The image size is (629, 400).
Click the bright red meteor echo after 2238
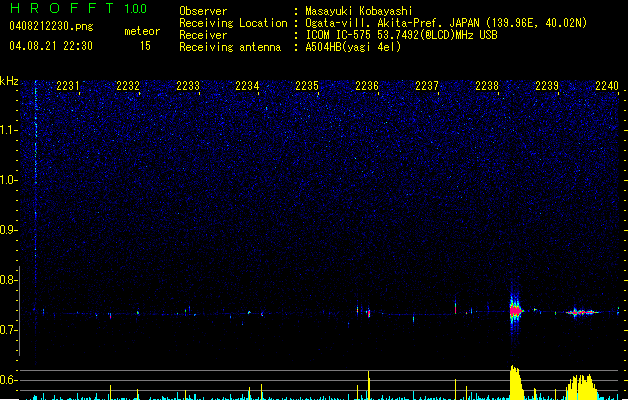515,311
